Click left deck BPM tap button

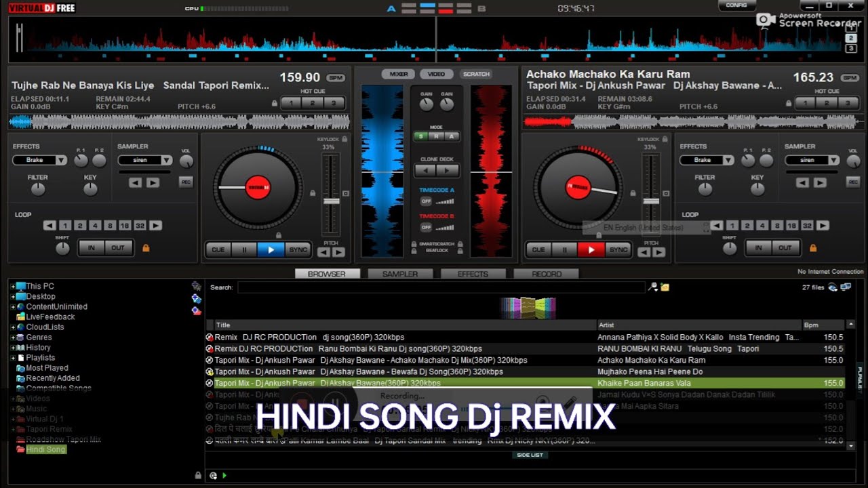[x=336, y=78]
